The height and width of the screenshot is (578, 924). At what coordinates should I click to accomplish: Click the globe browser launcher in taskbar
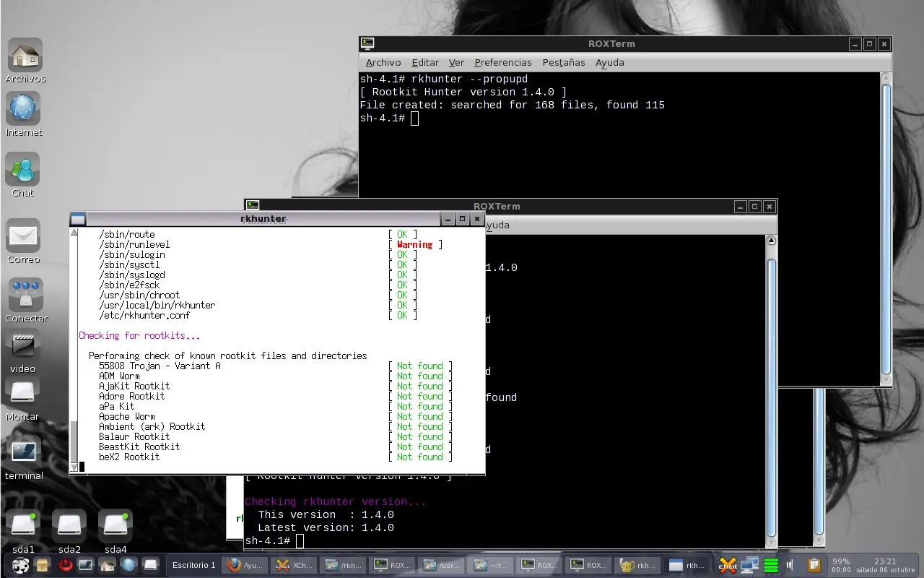tap(128, 565)
